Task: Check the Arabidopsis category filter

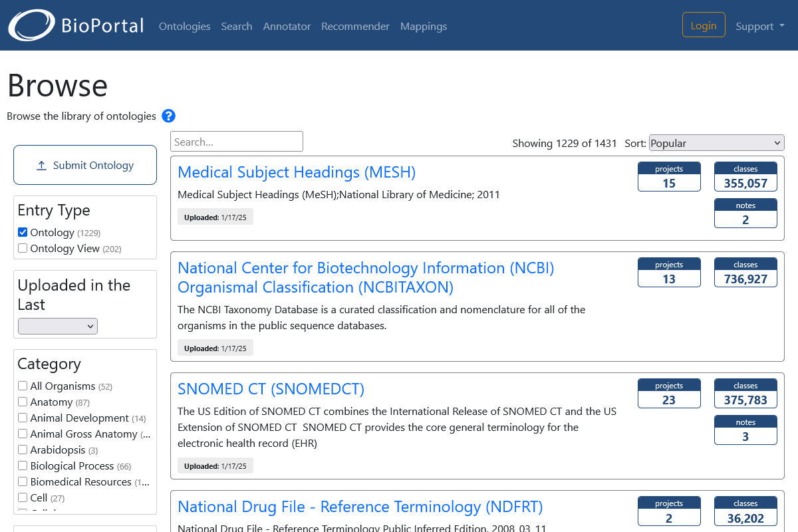Action: (x=22, y=450)
